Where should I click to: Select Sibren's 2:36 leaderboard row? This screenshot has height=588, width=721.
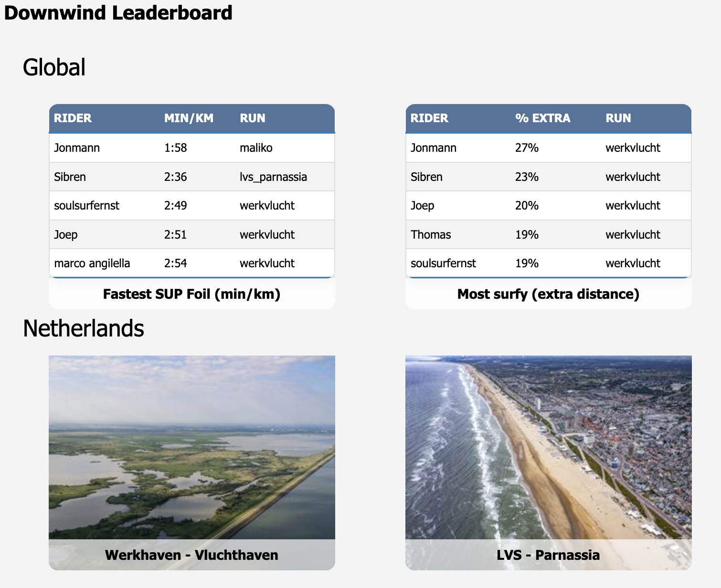pyautogui.click(x=191, y=177)
